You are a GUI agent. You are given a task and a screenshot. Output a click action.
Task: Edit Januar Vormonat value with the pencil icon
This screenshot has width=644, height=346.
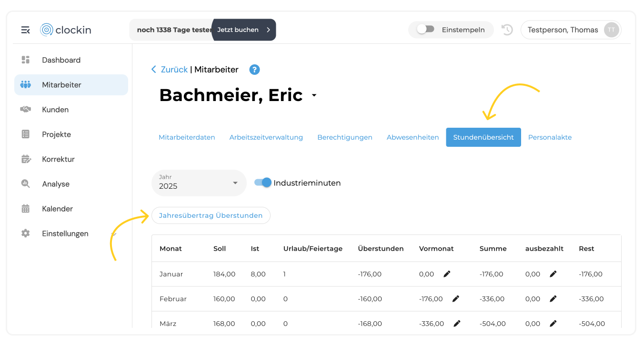447,274
